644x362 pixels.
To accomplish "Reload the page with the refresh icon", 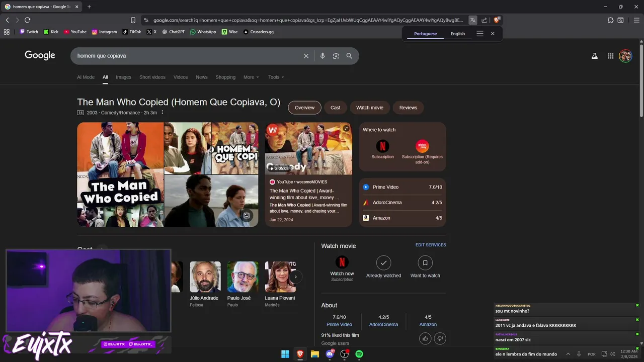I will coord(27,20).
